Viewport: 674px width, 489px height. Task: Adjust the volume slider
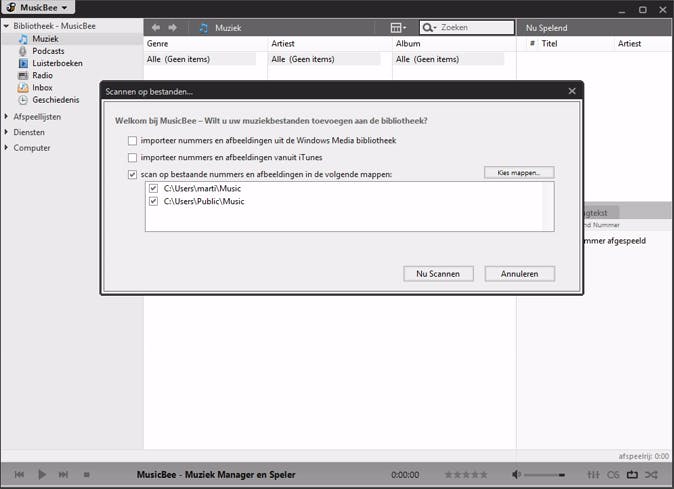pos(545,475)
